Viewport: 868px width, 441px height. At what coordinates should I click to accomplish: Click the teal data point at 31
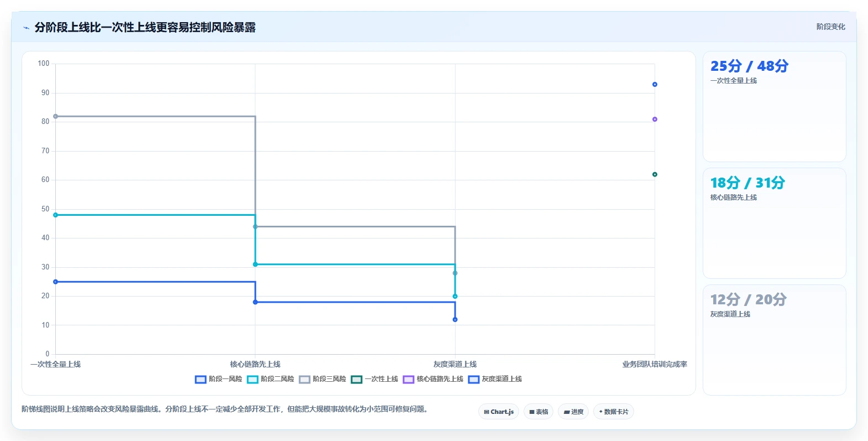pyautogui.click(x=255, y=264)
